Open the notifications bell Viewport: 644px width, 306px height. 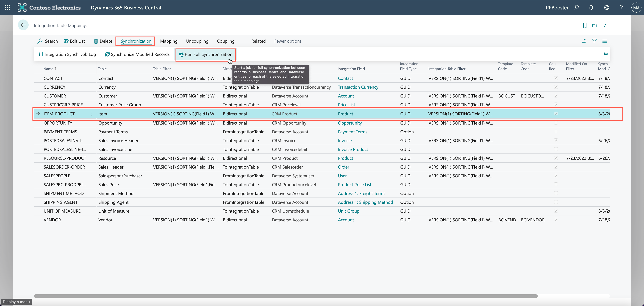[591, 8]
